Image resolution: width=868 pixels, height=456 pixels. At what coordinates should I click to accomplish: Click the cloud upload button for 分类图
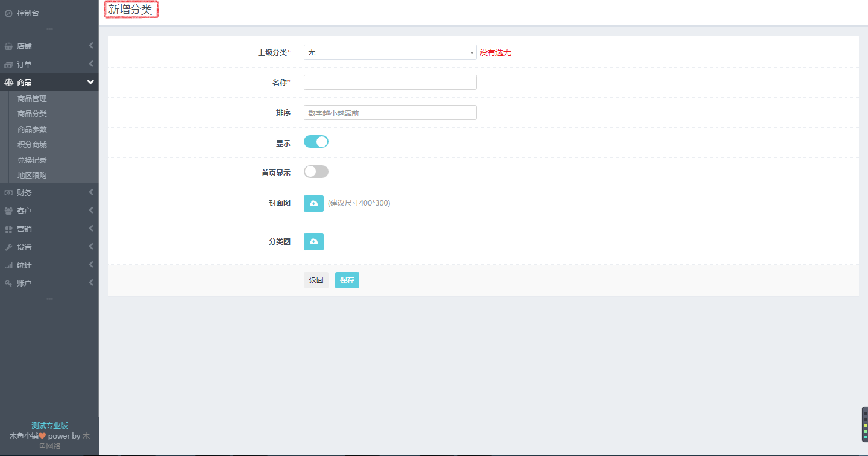click(313, 242)
